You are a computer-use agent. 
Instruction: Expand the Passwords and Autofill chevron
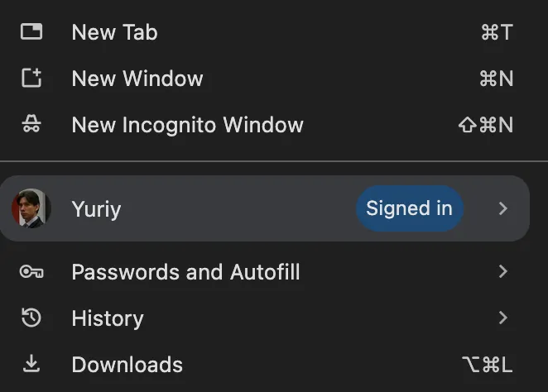502,272
